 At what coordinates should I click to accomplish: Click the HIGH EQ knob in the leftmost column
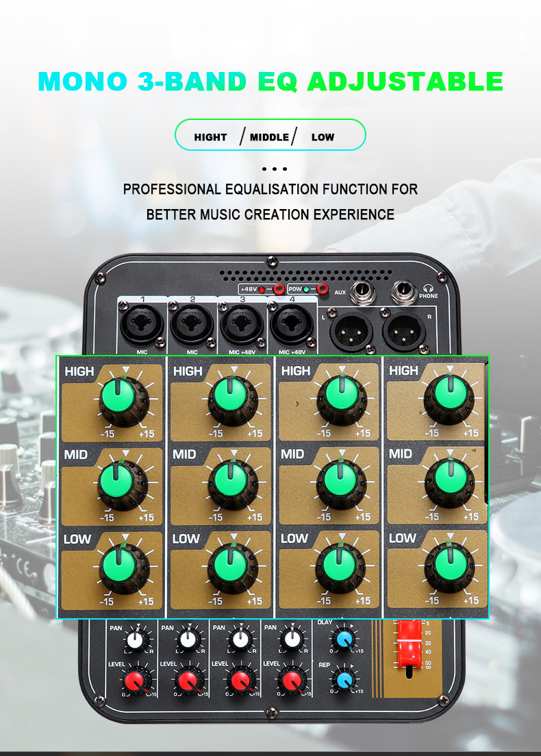[x=124, y=401]
